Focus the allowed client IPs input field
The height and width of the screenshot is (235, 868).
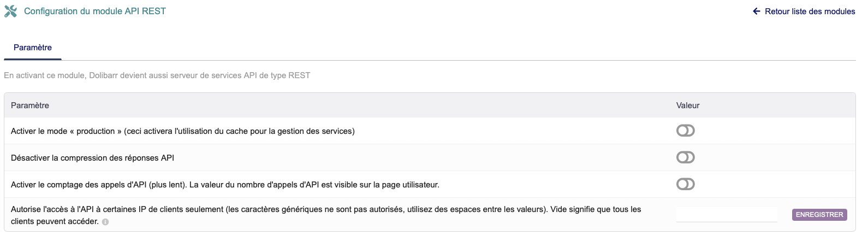[726, 215]
